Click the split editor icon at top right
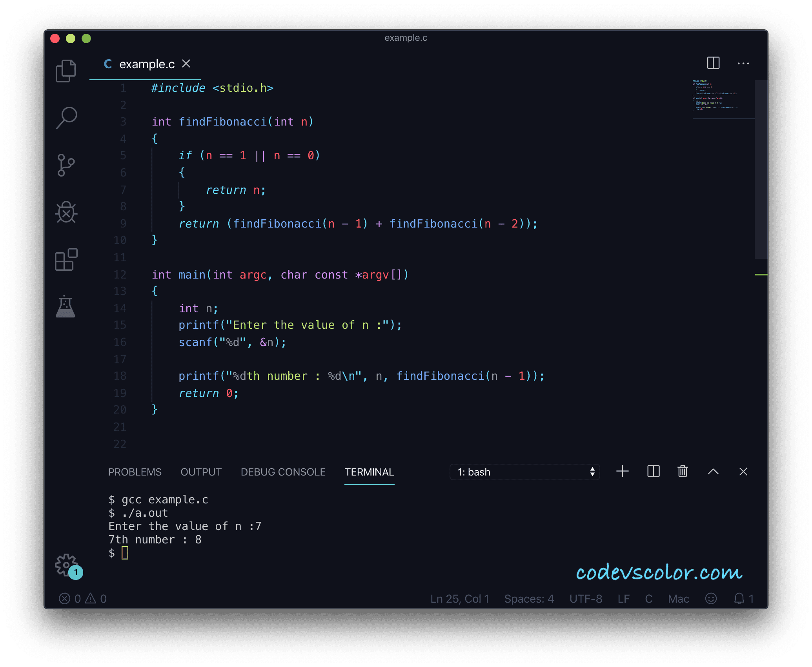 [713, 63]
